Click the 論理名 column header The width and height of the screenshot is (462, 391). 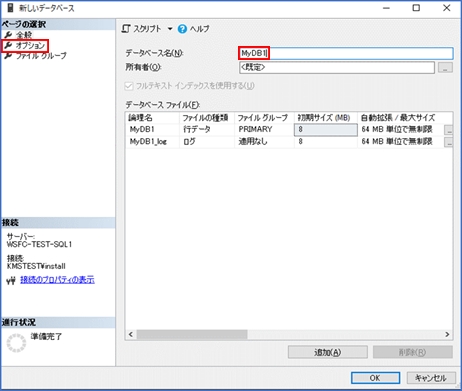[153, 118]
